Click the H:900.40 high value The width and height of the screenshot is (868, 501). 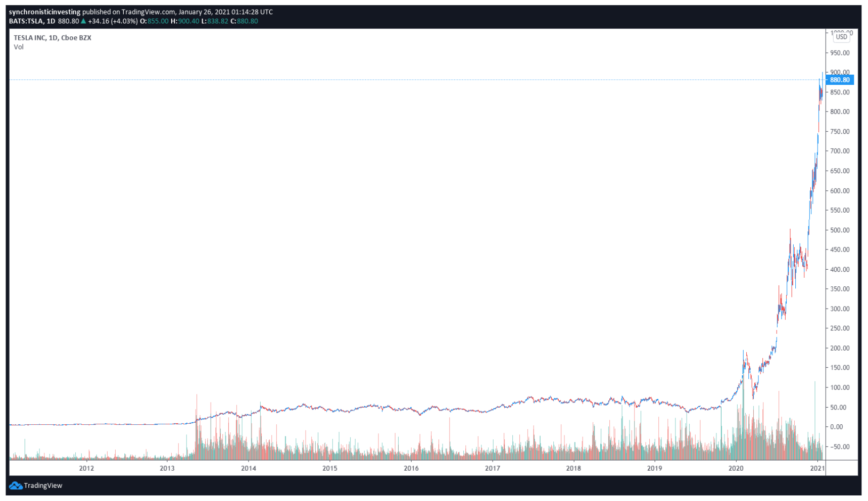tap(185, 21)
